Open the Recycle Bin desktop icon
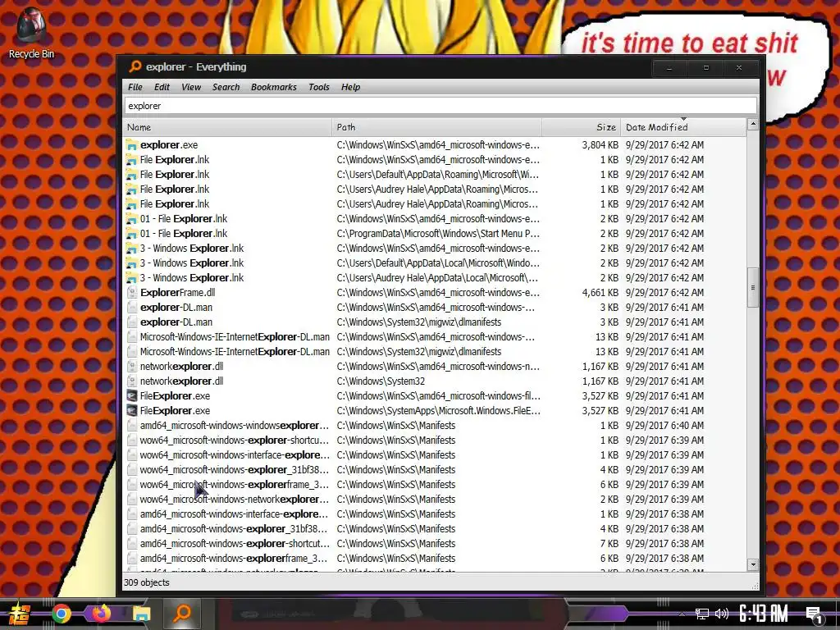Viewport: 840px width, 630px height. click(x=31, y=33)
